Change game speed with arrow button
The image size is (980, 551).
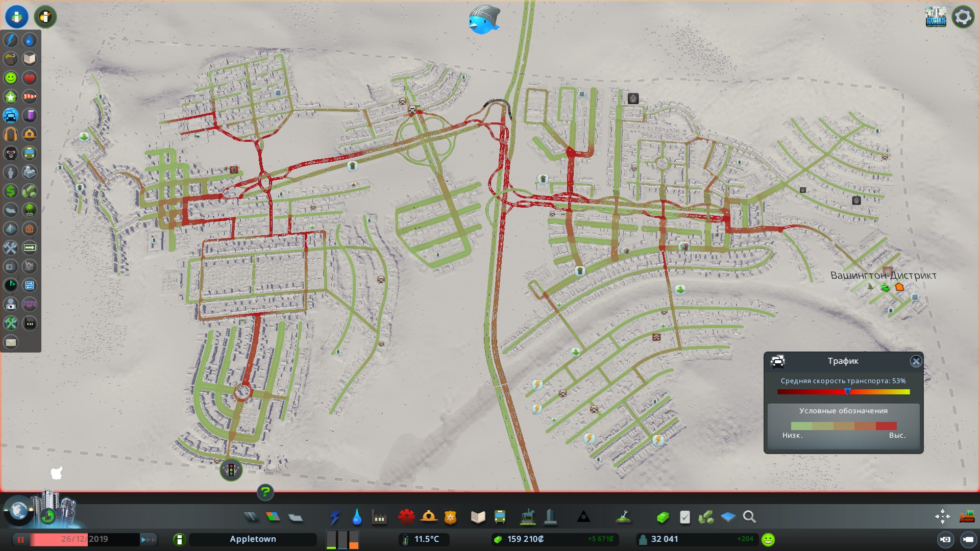point(148,539)
